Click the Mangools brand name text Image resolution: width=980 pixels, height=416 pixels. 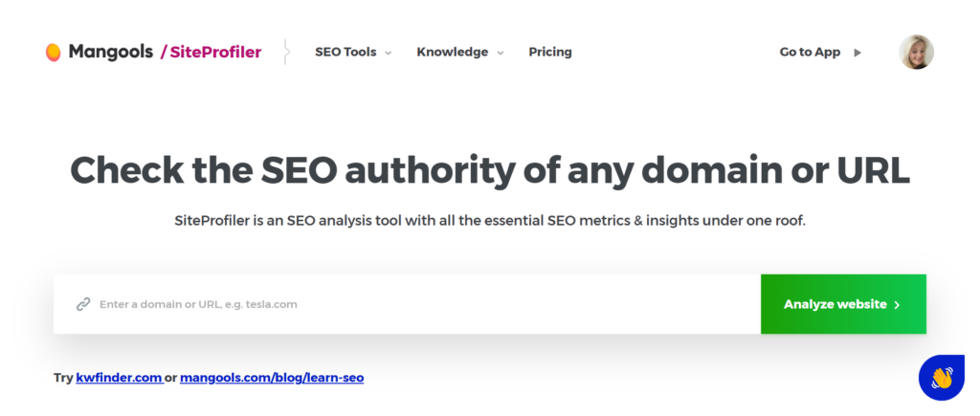[x=111, y=53]
